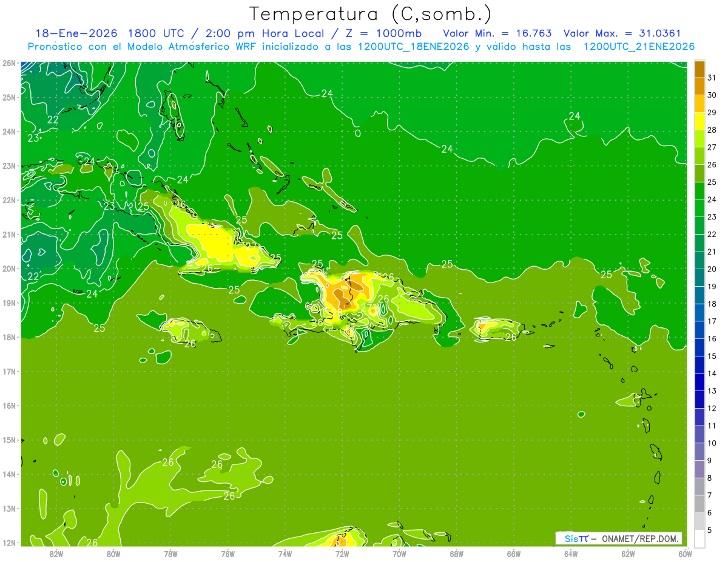Click the color scale swatch between 25 and 26
Viewport: 728px width, 562px height.
pos(699,173)
